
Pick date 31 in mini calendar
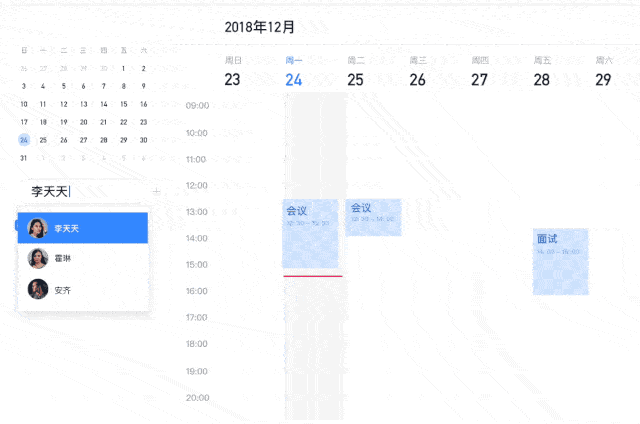(x=24, y=158)
